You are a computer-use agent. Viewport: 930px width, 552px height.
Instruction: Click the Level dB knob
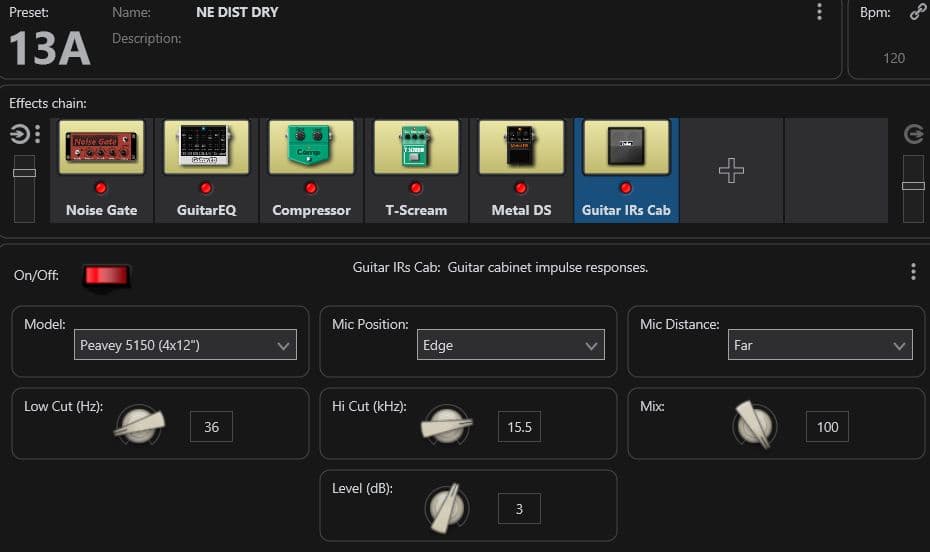click(x=447, y=508)
